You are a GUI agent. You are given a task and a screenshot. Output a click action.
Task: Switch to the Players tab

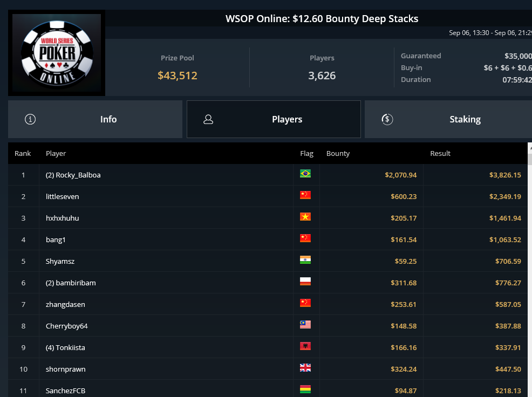(x=274, y=119)
